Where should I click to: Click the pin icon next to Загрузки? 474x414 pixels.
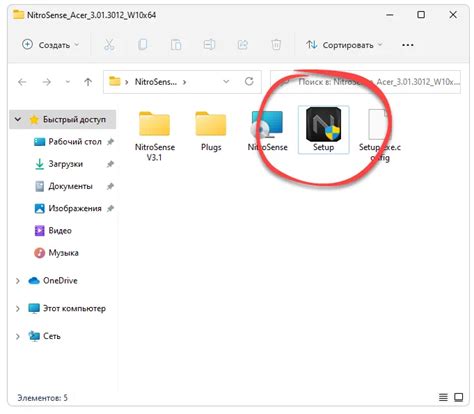click(x=110, y=164)
